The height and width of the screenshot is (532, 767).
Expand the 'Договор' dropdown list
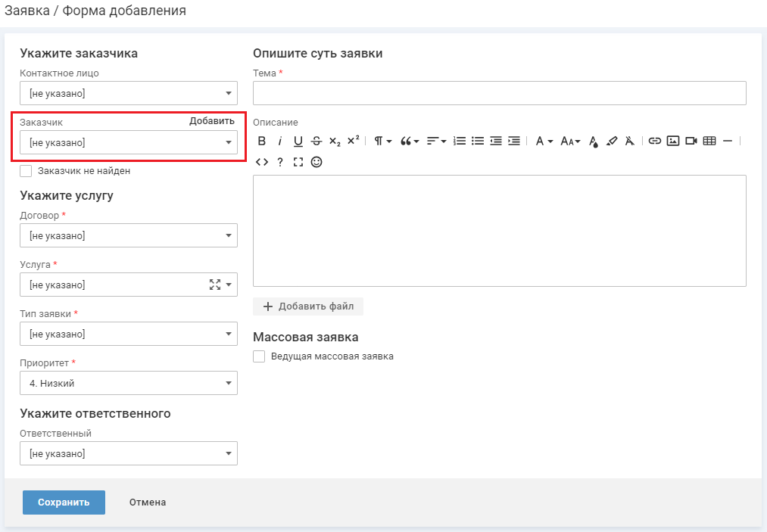129,235
